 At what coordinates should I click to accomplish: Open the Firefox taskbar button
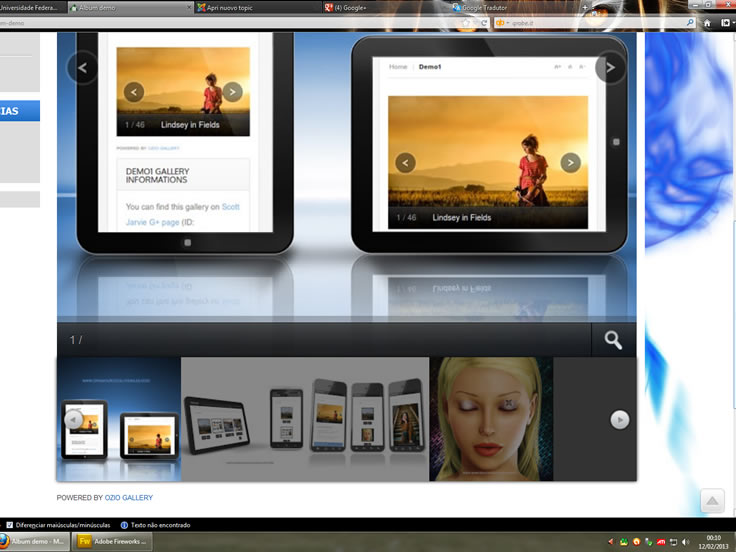click(35, 541)
